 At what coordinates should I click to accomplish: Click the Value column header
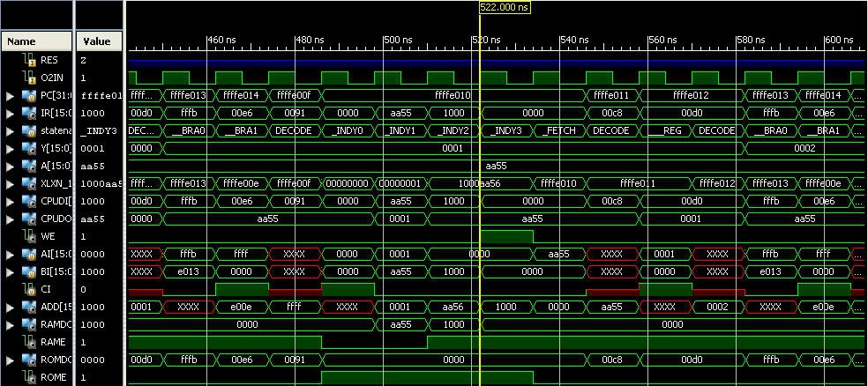99,41
